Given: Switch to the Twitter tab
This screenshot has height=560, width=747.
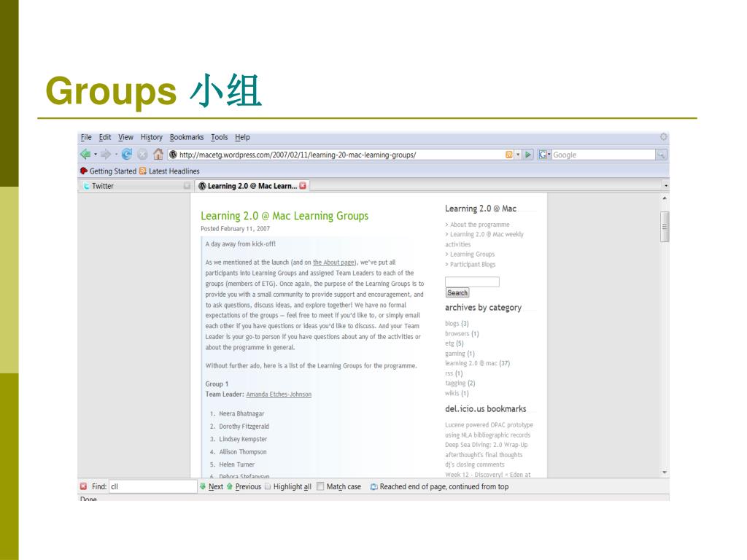Looking at the screenshot, I should pyautogui.click(x=136, y=186).
